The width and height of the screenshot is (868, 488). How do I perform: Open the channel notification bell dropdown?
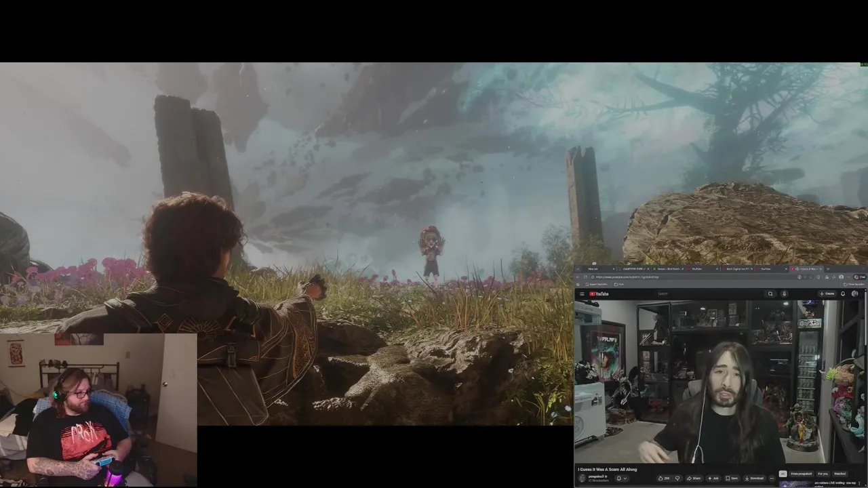[623, 479]
